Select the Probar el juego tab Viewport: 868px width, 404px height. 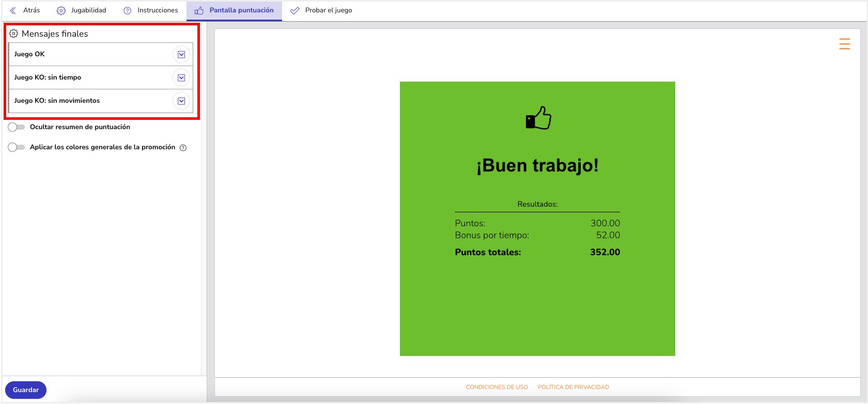click(x=328, y=10)
